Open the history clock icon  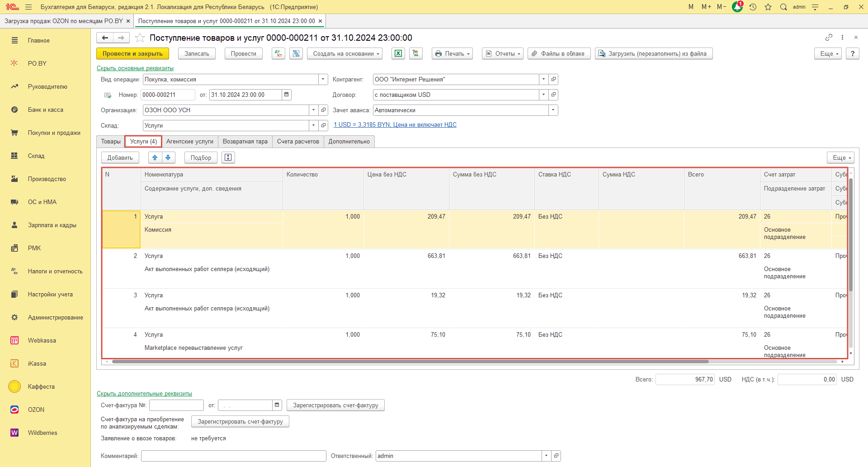tap(753, 7)
